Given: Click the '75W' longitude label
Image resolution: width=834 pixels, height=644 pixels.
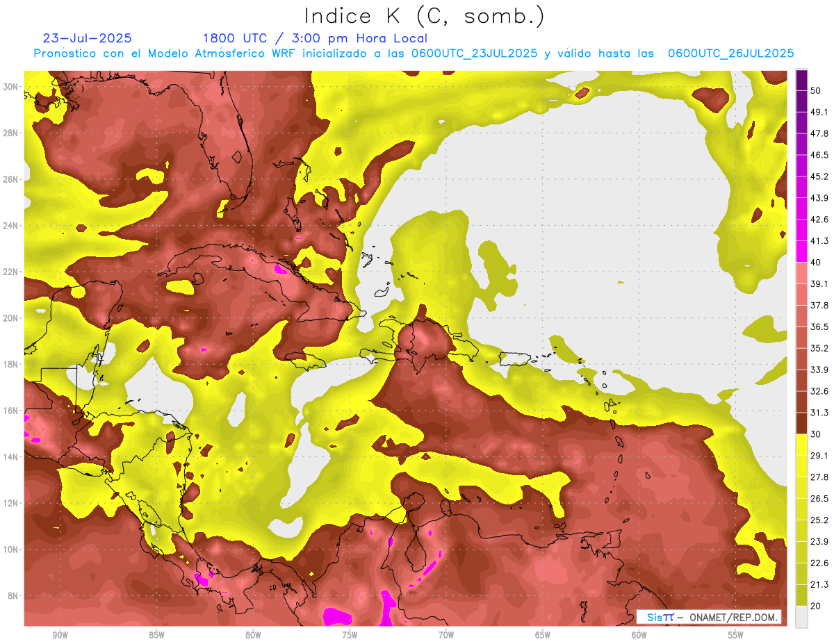Looking at the screenshot, I should pos(350,635).
